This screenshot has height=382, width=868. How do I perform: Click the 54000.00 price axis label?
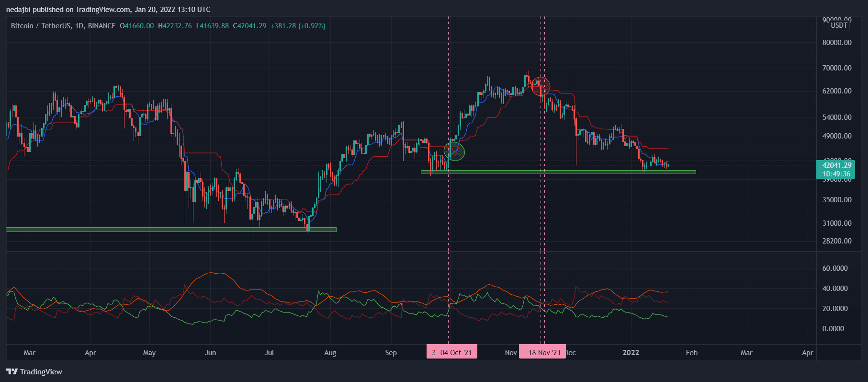click(837, 117)
